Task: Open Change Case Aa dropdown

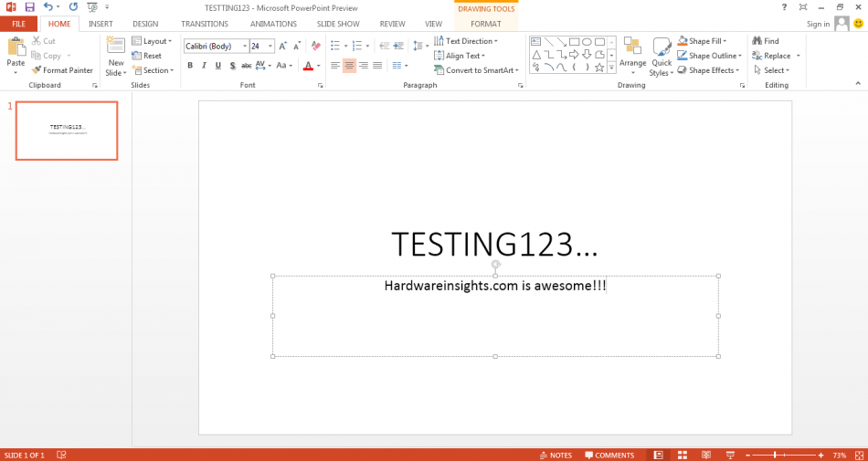Action: pyautogui.click(x=284, y=65)
